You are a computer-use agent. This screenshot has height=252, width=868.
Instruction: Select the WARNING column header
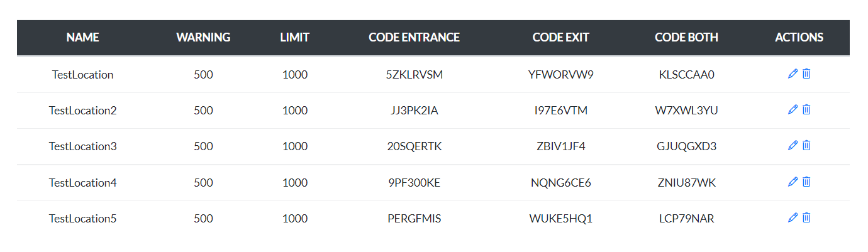[x=203, y=38]
